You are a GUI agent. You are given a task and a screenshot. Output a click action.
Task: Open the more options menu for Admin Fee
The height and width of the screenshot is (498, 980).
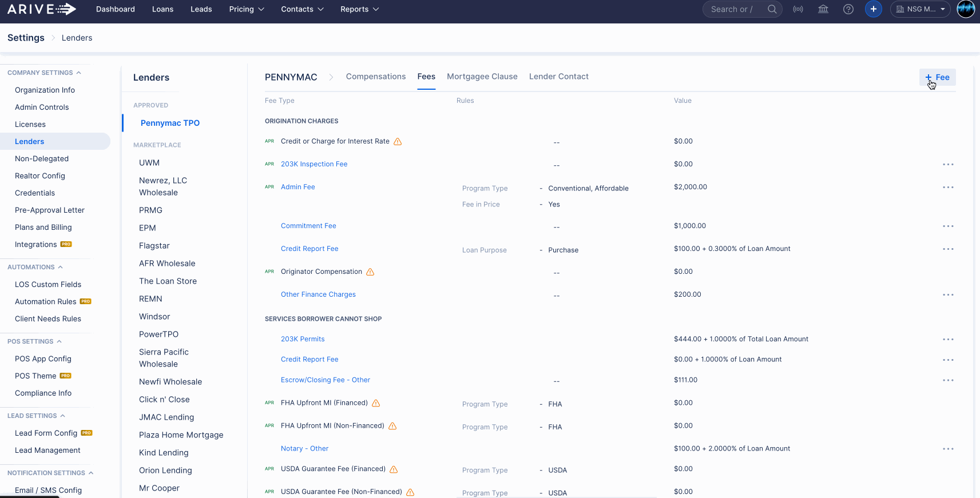(x=948, y=188)
